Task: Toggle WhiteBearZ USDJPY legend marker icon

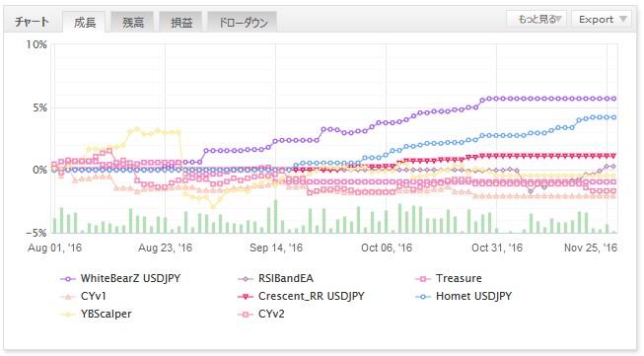Action: (x=68, y=279)
